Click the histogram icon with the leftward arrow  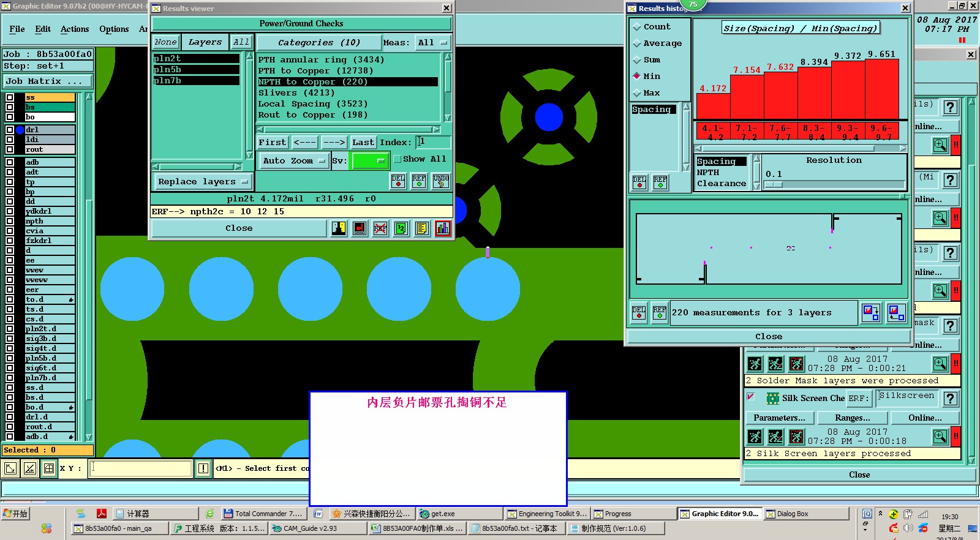point(897,313)
